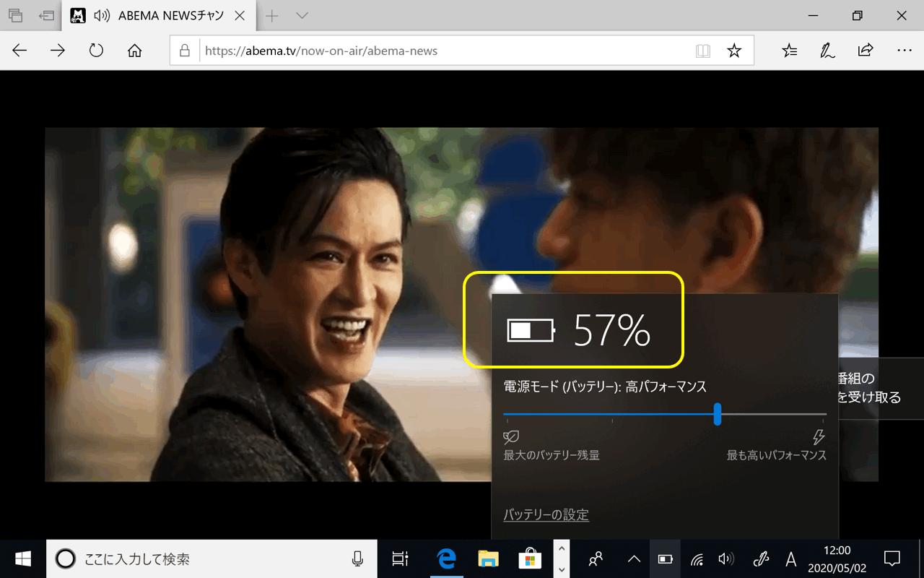924x578 pixels.
Task: Click the power mode slider handle
Action: pos(718,414)
